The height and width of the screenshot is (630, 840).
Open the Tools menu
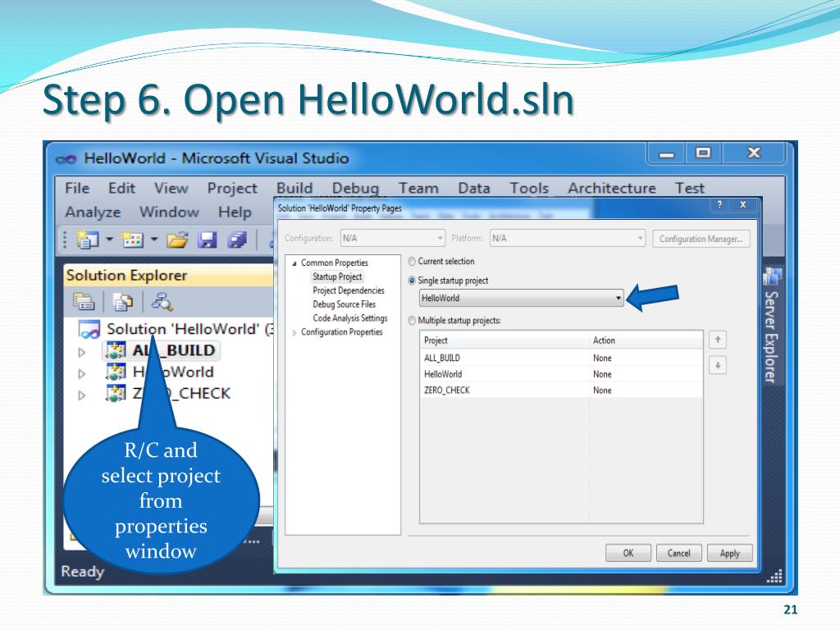529,188
